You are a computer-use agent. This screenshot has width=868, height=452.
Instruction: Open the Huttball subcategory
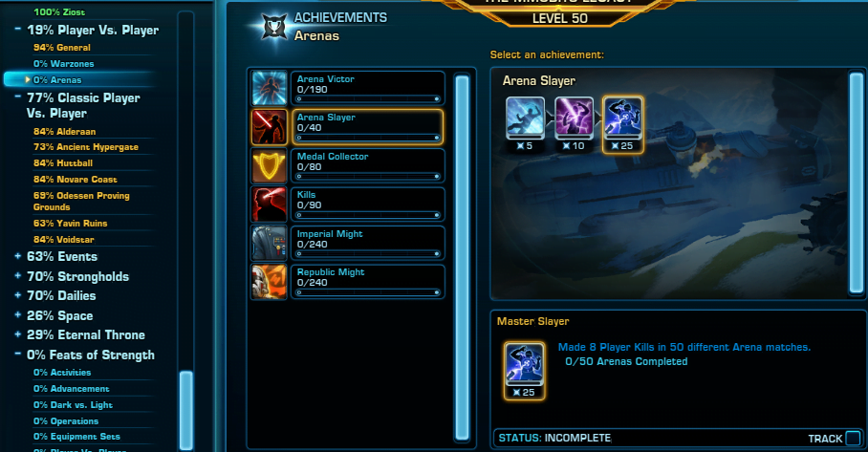point(62,163)
